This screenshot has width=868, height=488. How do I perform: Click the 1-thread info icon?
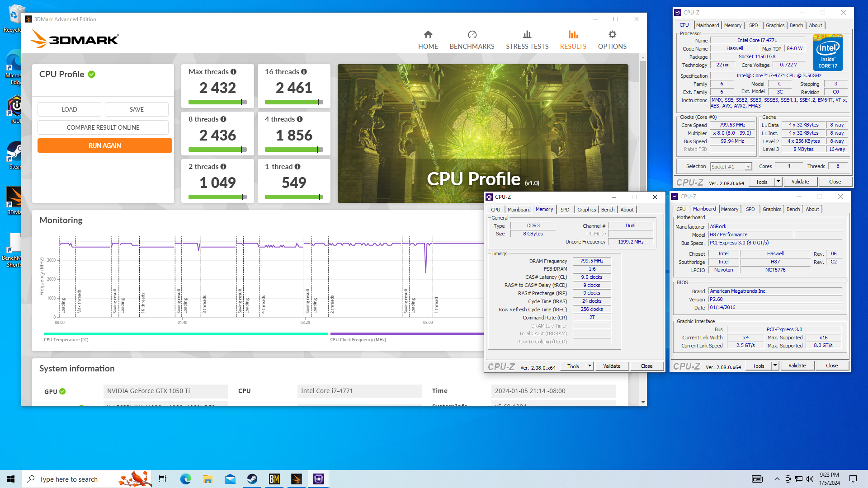[x=297, y=167]
